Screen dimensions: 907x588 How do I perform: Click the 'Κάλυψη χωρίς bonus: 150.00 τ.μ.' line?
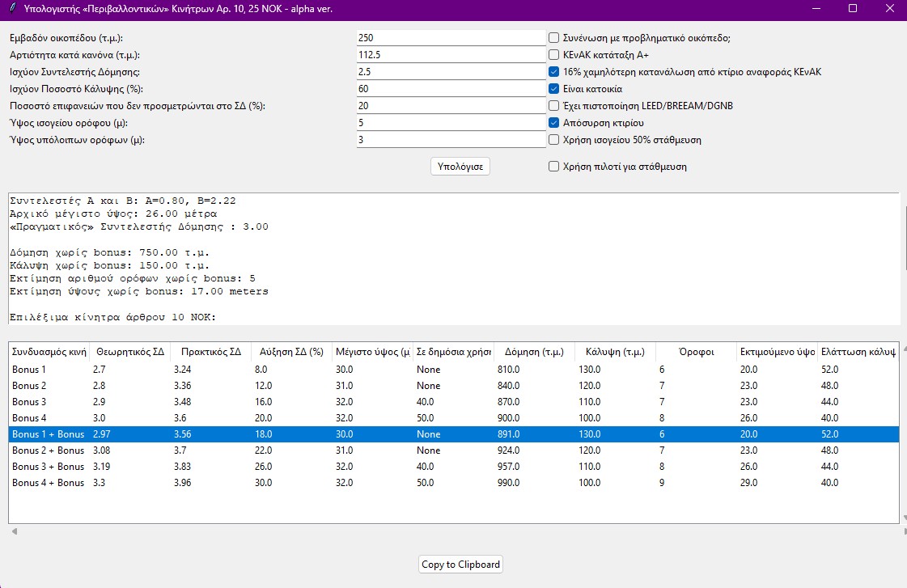(110, 265)
